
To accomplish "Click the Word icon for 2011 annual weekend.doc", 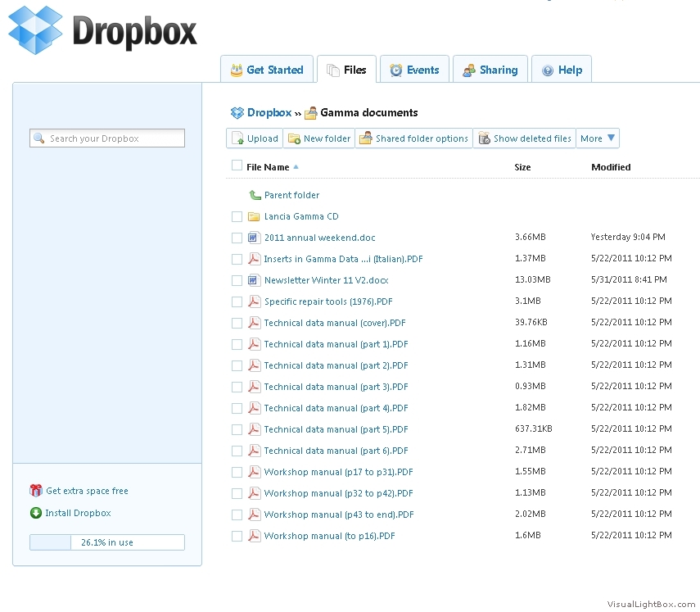I will 253,238.
